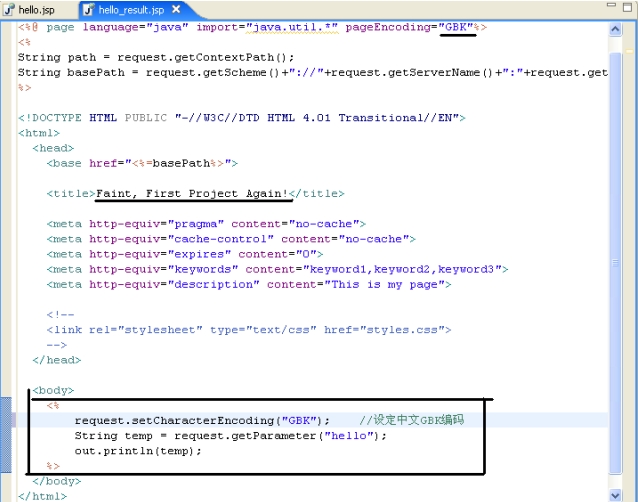
Task: Maximize the editor area
Action: 628,7
